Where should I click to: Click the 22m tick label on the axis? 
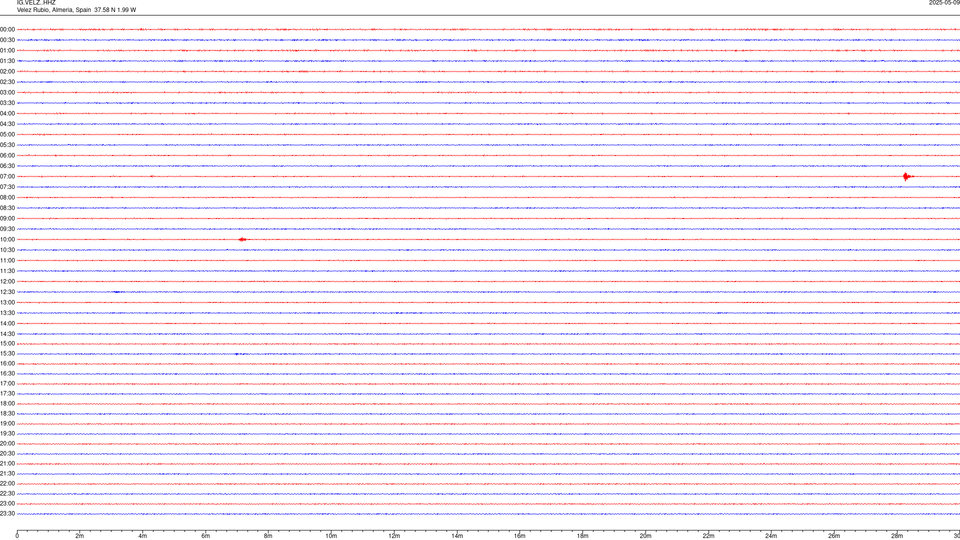[x=708, y=536]
